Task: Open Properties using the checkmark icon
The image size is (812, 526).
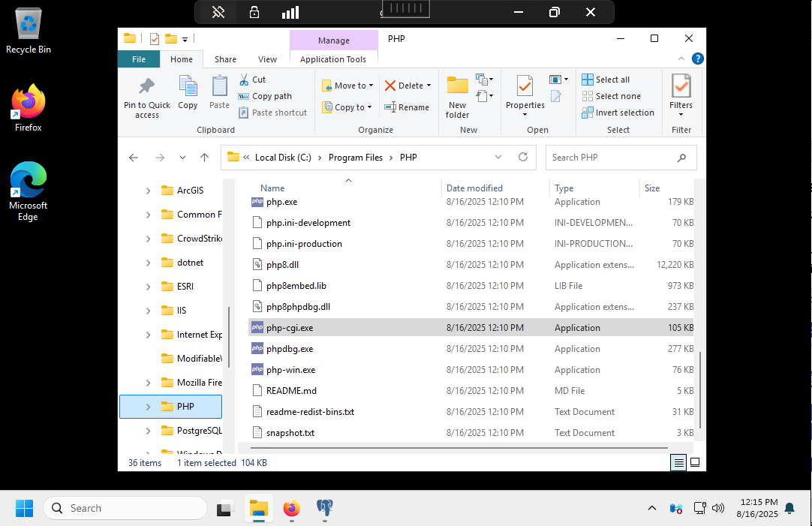Action: [525, 86]
